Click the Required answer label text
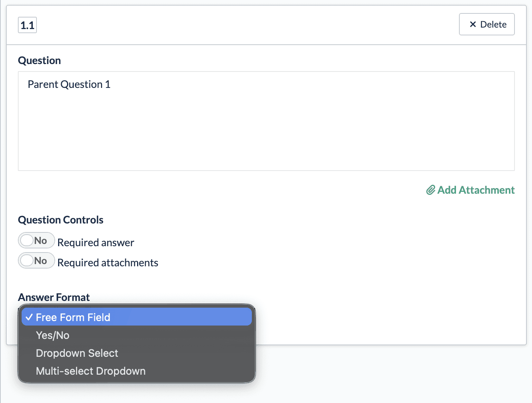The image size is (532, 403). pyautogui.click(x=96, y=242)
